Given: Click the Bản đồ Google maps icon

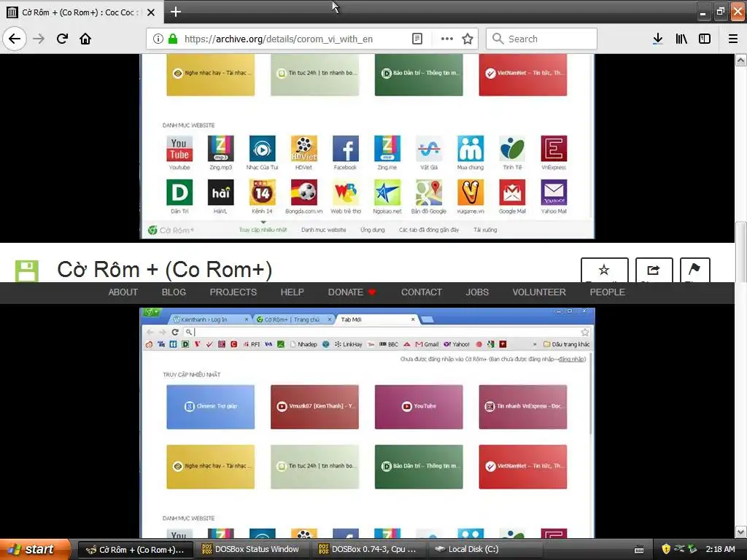Looking at the screenshot, I should [x=429, y=192].
